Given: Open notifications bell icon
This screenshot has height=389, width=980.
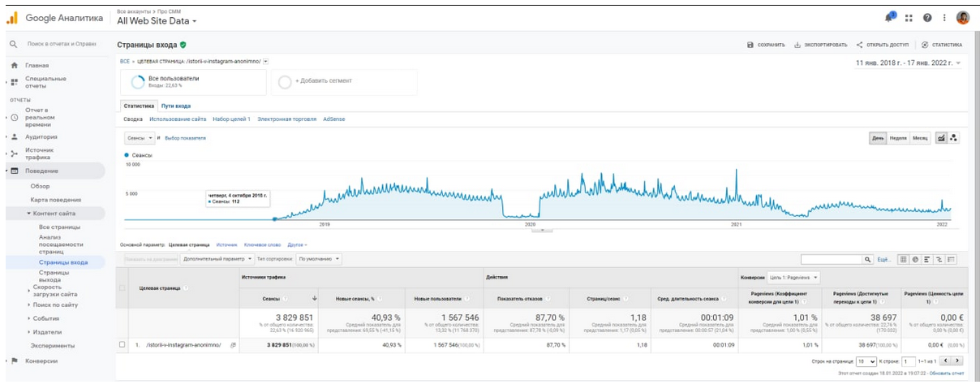Looking at the screenshot, I should 890,17.
